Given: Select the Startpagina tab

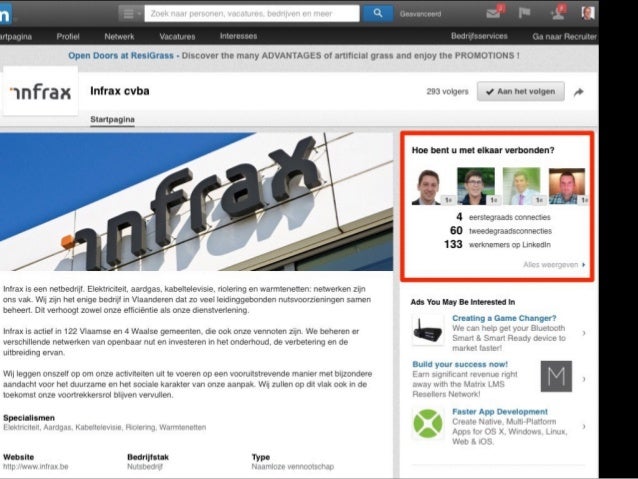Looking at the screenshot, I should coord(112,120).
